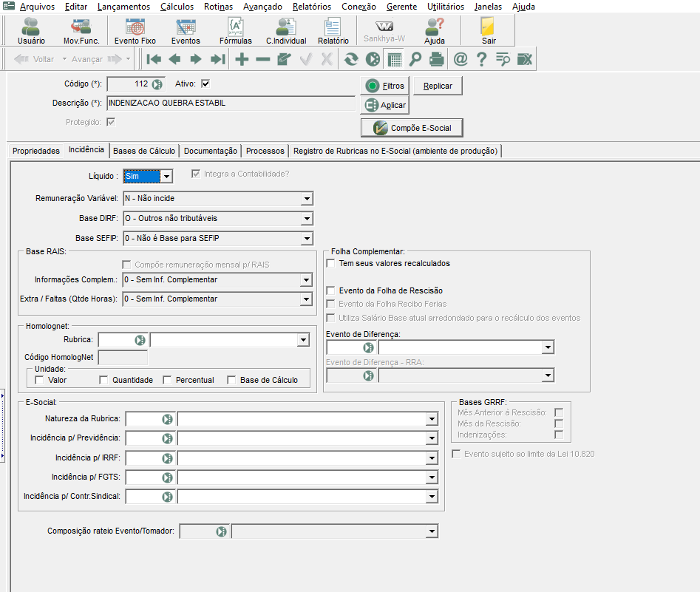Image resolution: width=700 pixels, height=592 pixels.
Task: Open the Utilitários menu
Action: [x=446, y=7]
